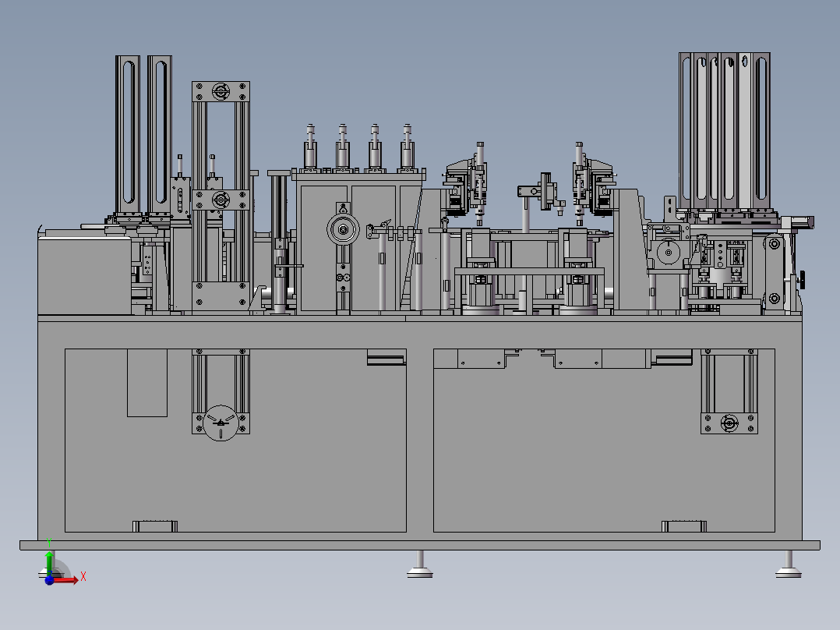
Task: Select the plain grey enclosure box at far left
Action: tap(85, 276)
